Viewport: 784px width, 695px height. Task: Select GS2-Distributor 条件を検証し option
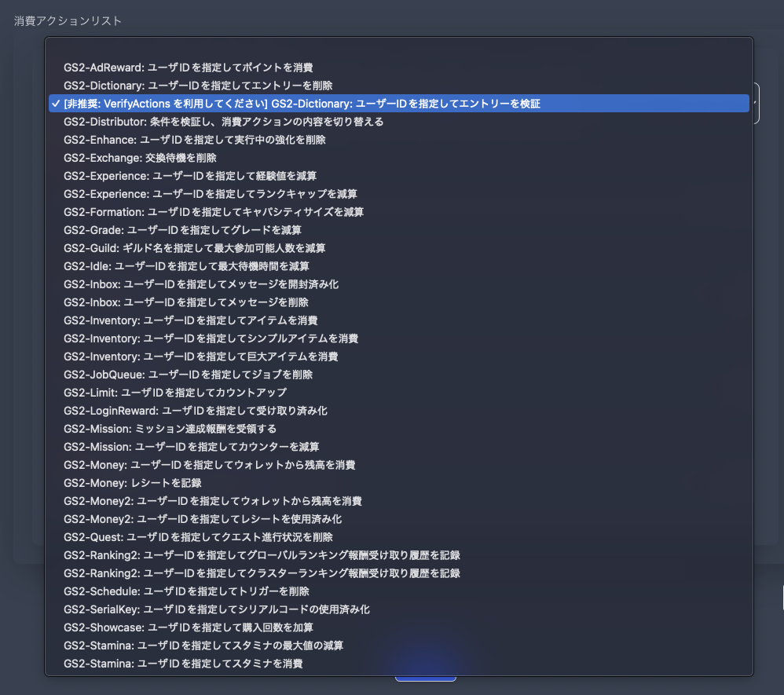pos(398,122)
